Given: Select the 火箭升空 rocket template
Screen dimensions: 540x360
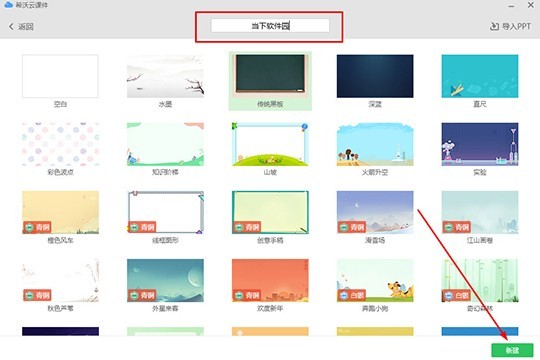Looking at the screenshot, I should [375, 144].
